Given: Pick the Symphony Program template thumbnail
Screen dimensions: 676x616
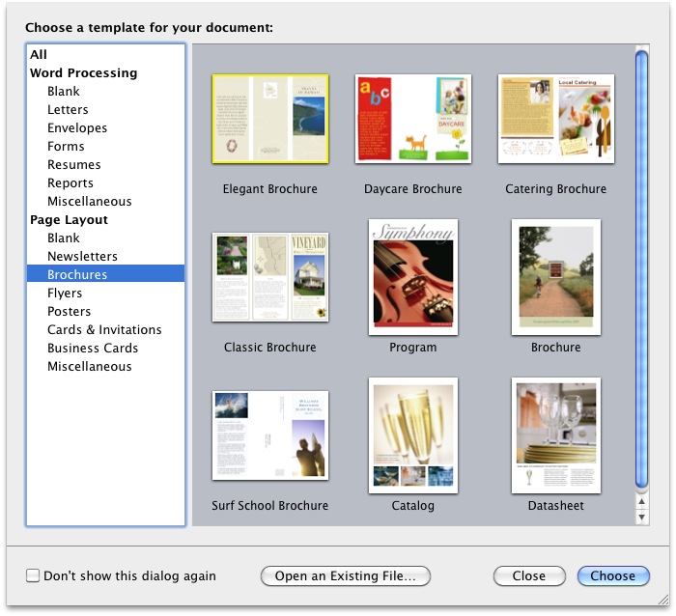Looking at the screenshot, I should coord(413,277).
